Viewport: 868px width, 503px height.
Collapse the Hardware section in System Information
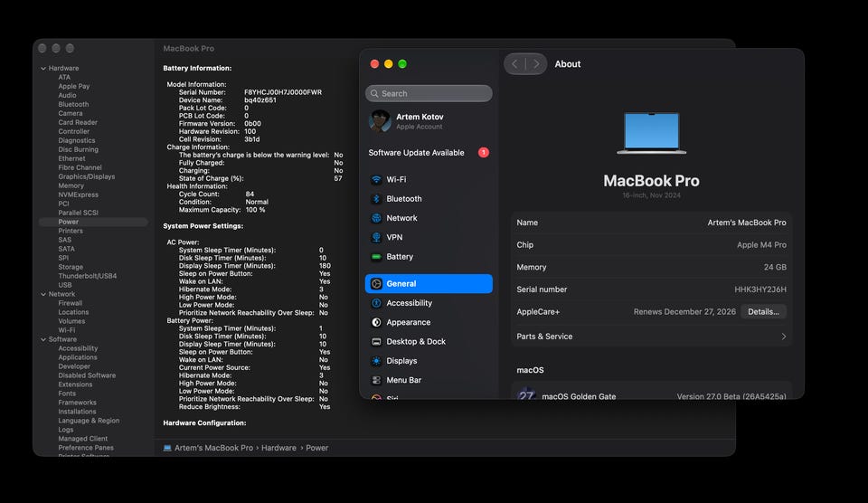pos(43,68)
